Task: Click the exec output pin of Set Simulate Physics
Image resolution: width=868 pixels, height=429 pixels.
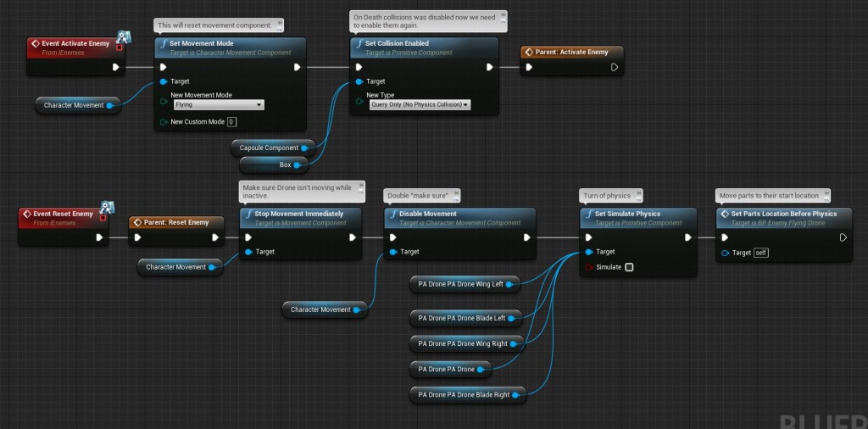Action: pos(688,237)
